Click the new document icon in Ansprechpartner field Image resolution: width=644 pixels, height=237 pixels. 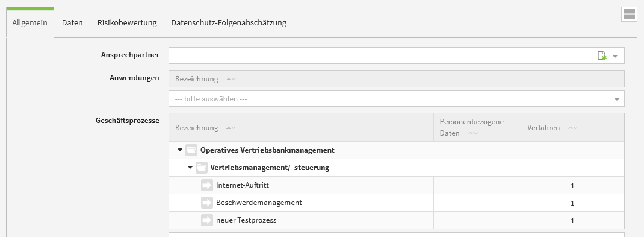coord(602,56)
